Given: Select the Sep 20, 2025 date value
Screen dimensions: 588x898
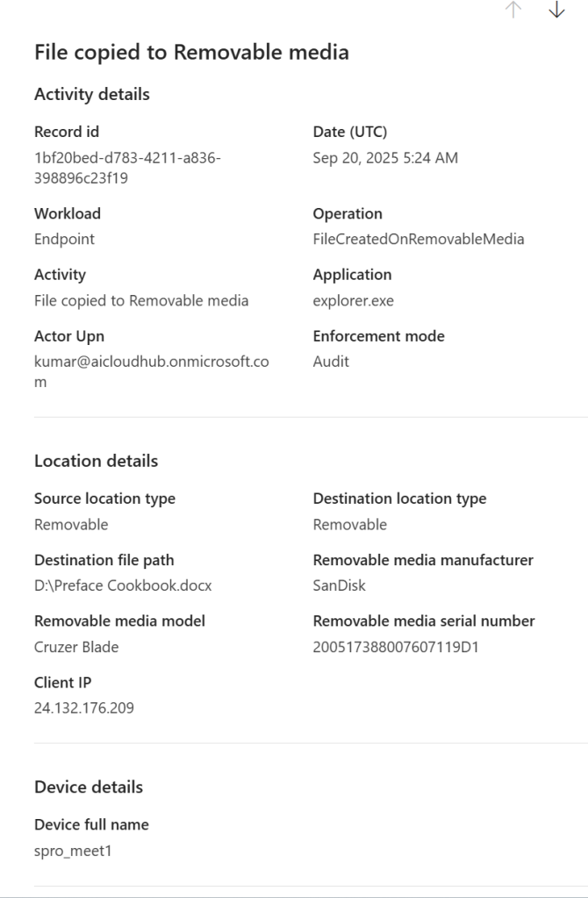Looking at the screenshot, I should (x=385, y=158).
